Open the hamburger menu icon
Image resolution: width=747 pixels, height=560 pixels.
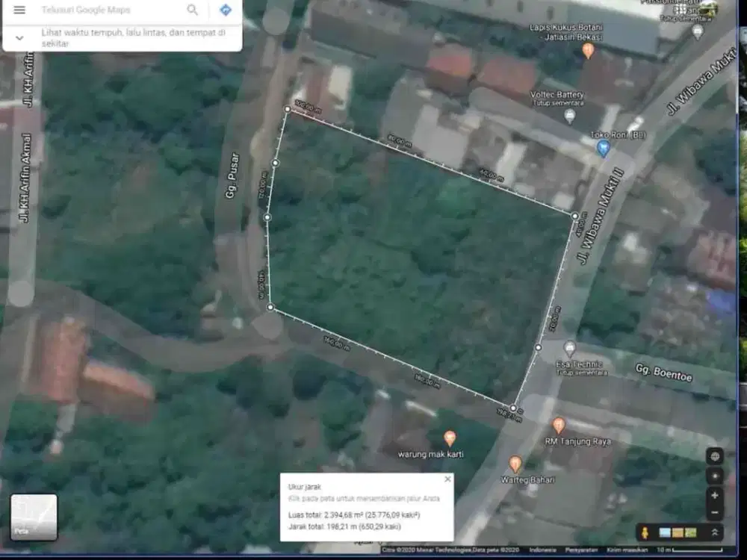click(21, 11)
